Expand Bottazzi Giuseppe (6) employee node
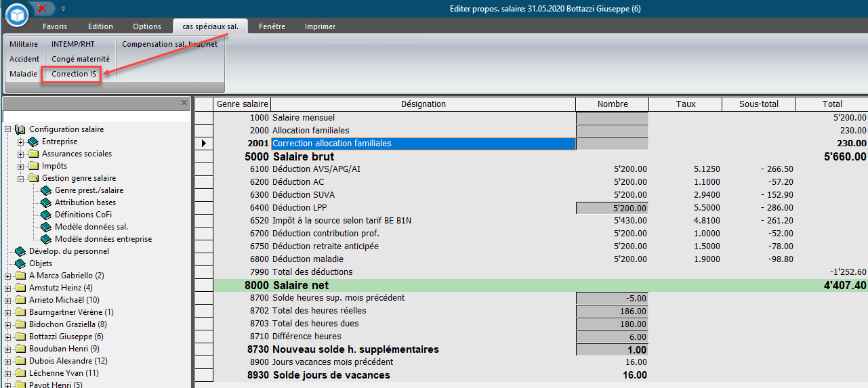This screenshot has height=388, width=868. coord(8,337)
